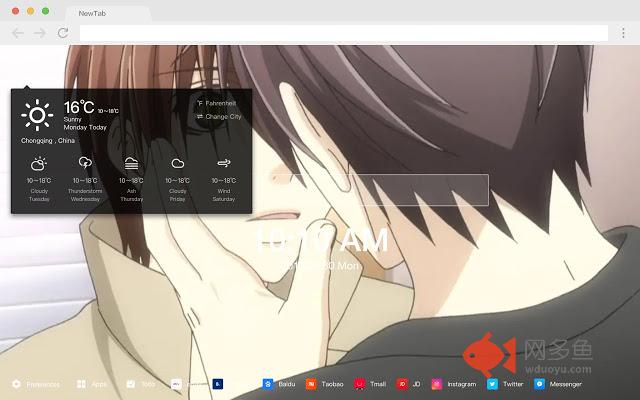Click the AM clock display
The width and height of the screenshot is (640, 400).
tap(322, 240)
